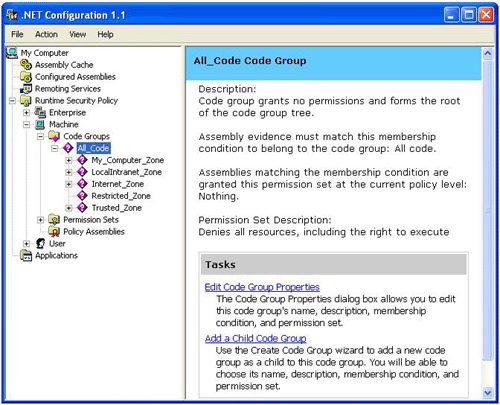Open the View menu
This screenshot has width=500, height=405.
(x=78, y=34)
